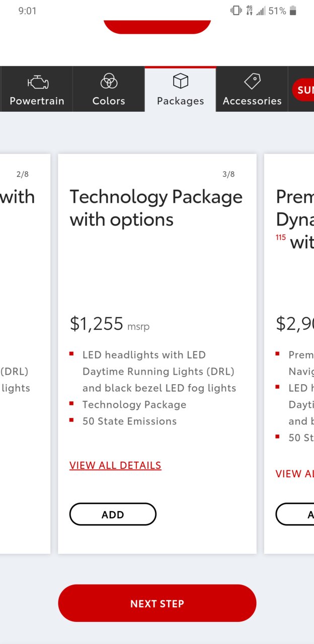Tap the signal strength status icon

click(x=261, y=11)
